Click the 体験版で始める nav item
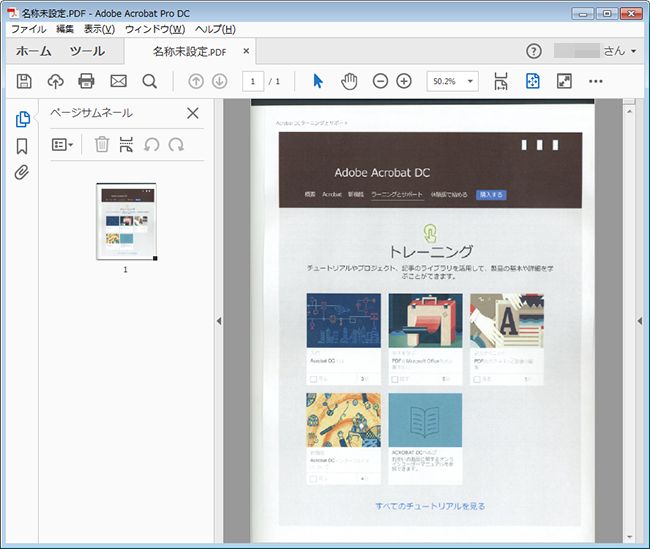The height and width of the screenshot is (549, 650). click(449, 194)
